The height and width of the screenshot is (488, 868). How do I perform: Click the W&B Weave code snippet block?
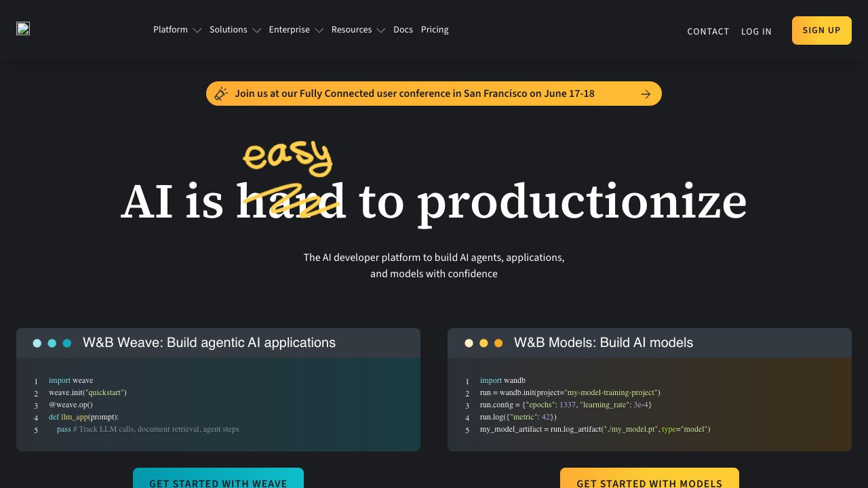pos(218,405)
